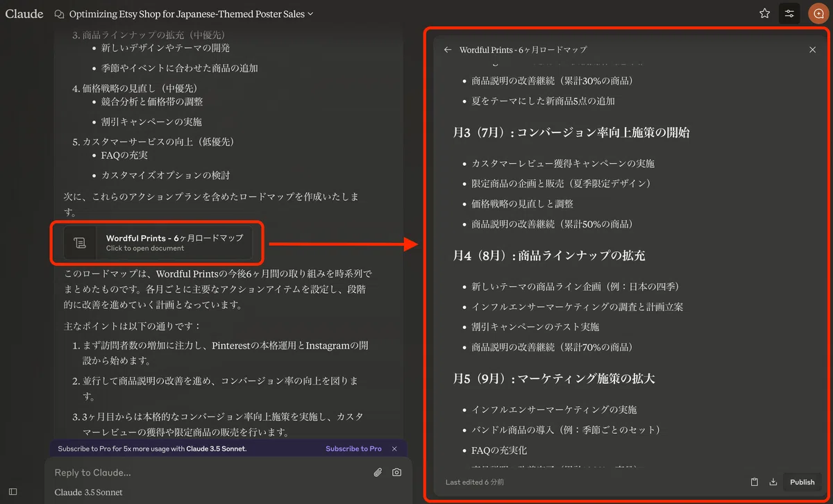The image size is (833, 504).
Task: Click the bullet バンドル商品の導入（例：季節ごとのセット）
Action: (566, 430)
